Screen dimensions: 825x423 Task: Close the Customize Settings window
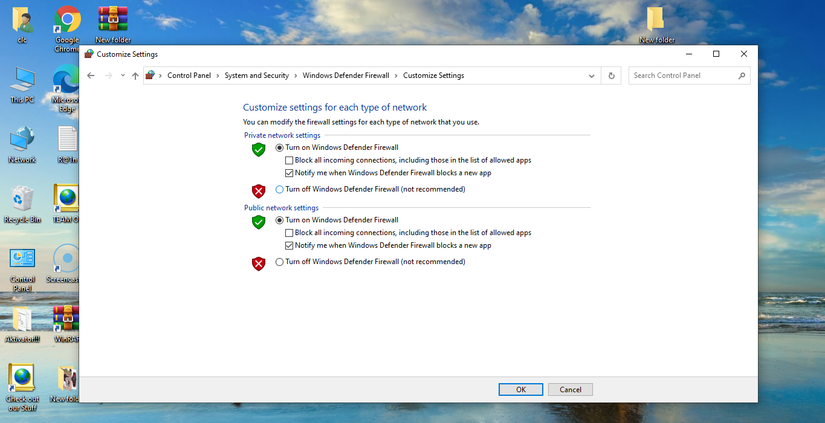pyautogui.click(x=743, y=54)
